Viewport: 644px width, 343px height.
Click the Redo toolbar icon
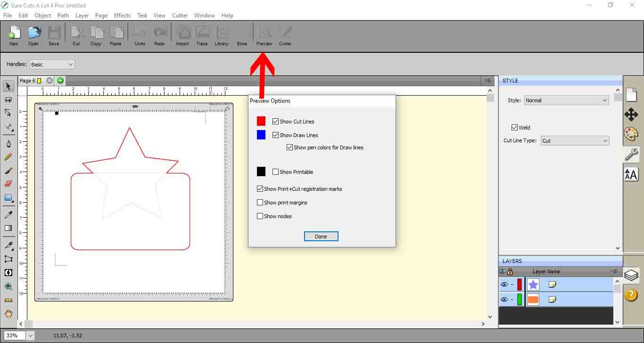tap(160, 35)
